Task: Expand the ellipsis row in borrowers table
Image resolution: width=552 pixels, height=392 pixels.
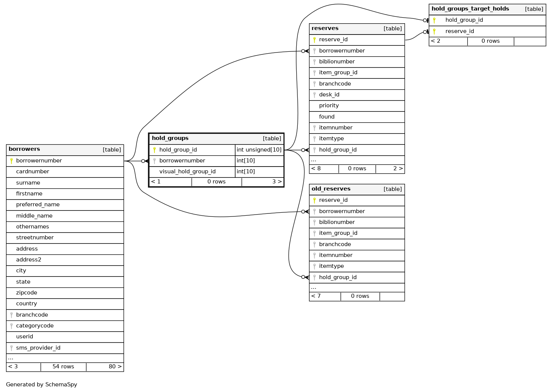Action: click(10, 358)
